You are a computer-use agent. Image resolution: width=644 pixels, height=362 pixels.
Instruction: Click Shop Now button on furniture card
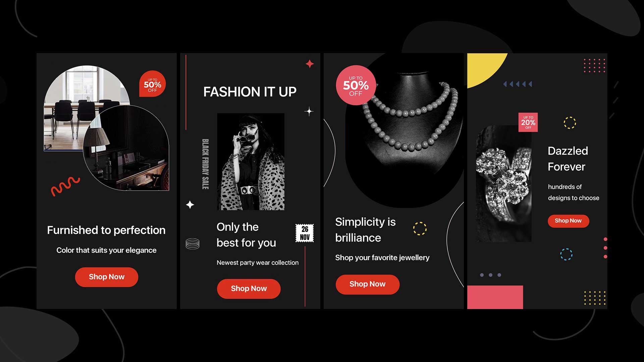106,277
